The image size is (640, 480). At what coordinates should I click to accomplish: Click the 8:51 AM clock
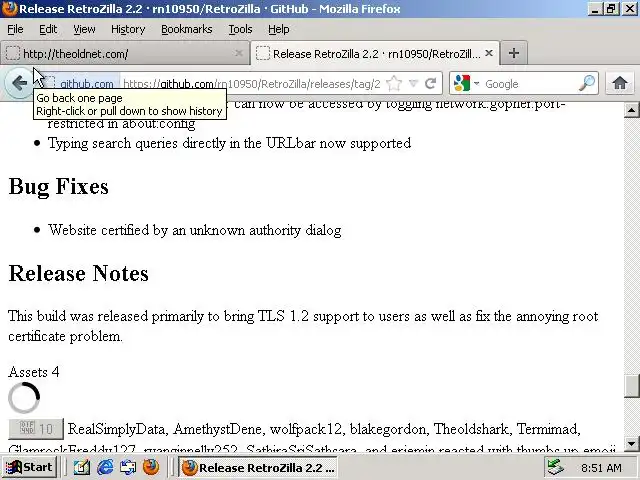tap(601, 468)
